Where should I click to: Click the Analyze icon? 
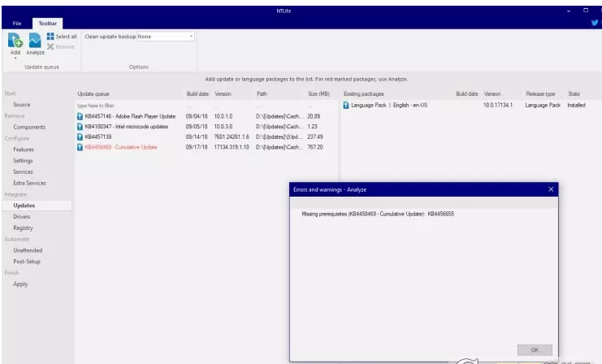35,41
